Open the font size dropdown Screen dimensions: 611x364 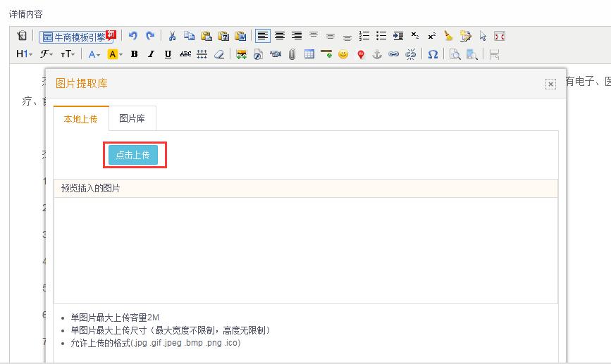(68, 54)
